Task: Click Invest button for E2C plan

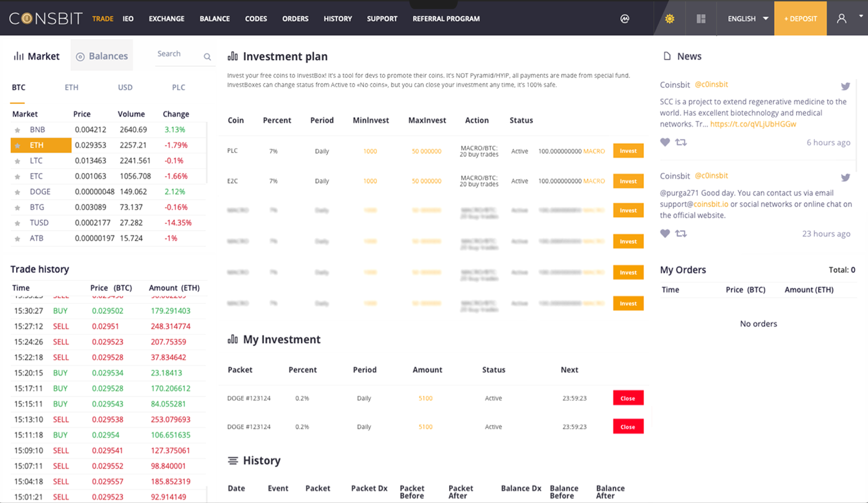Action: (628, 181)
